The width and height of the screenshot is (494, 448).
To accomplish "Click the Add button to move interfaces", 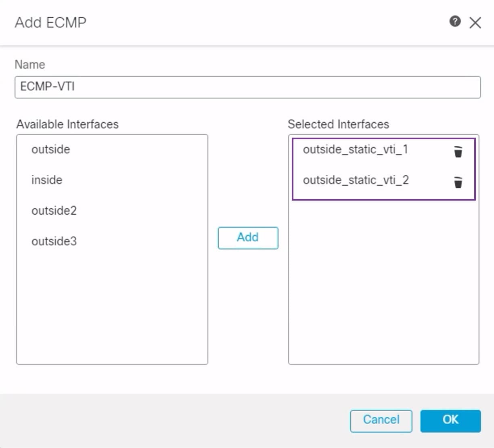I will click(247, 238).
